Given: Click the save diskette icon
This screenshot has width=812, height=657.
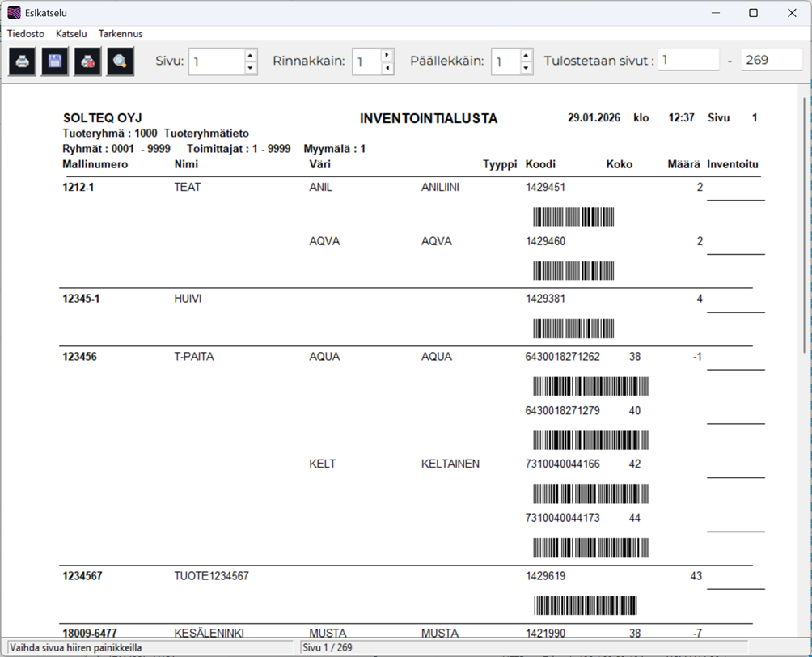Looking at the screenshot, I should [x=55, y=61].
